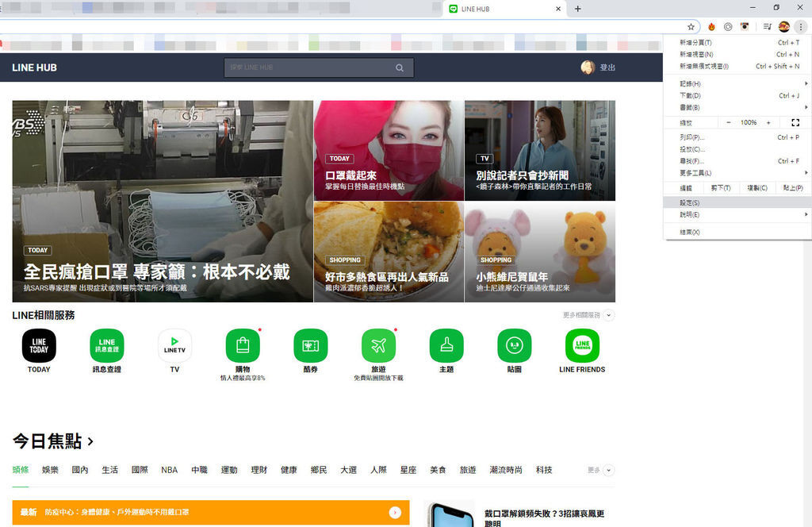The height and width of the screenshot is (527, 812).
Task: Decrease zoom with the minus button
Action: tap(729, 123)
